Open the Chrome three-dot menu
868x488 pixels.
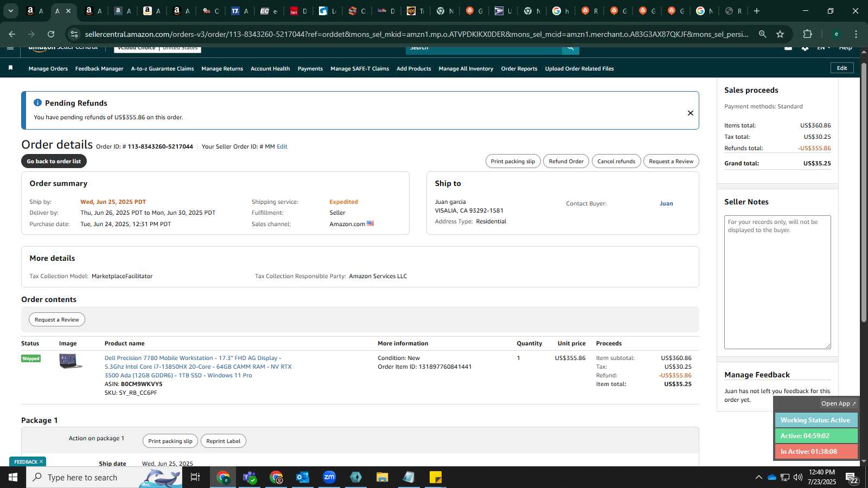pos(856,34)
